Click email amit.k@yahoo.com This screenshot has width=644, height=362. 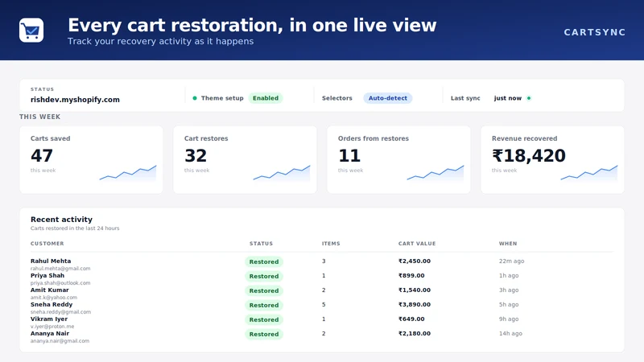click(54, 297)
